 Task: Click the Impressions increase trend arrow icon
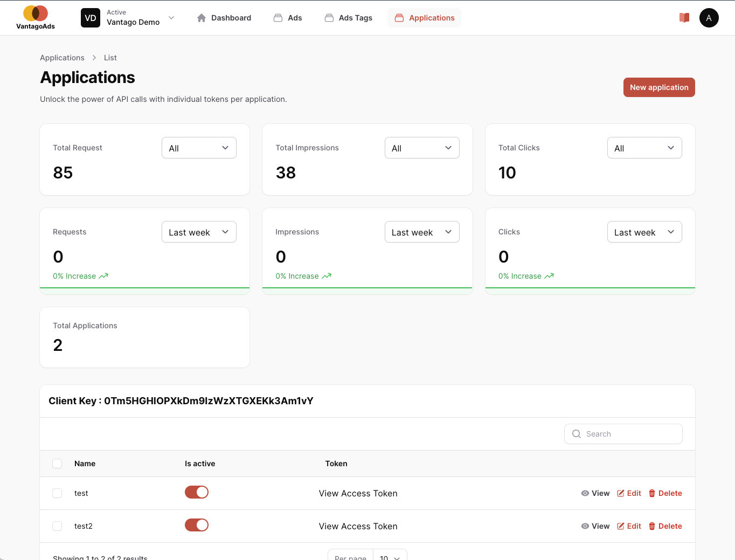pos(327,276)
